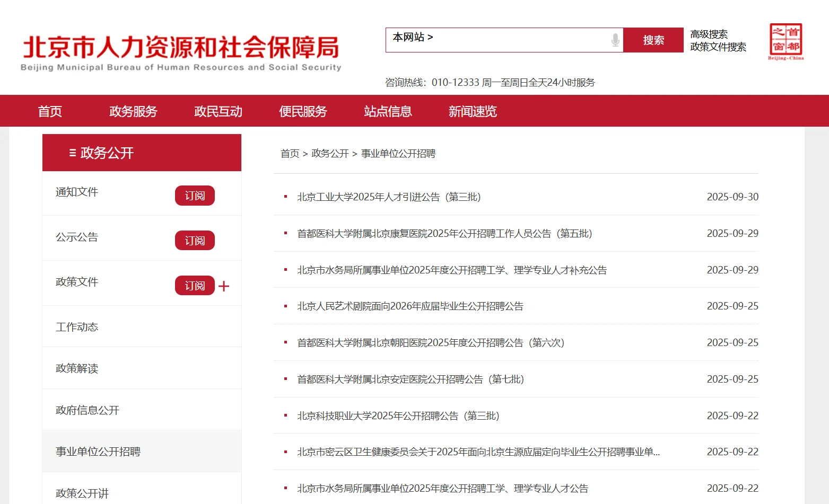Select 政策文件 in the sidebar
The height and width of the screenshot is (504, 829).
click(x=77, y=282)
